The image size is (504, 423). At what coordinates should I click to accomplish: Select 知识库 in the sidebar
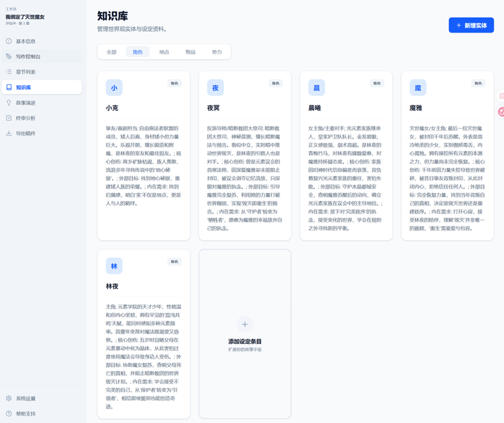click(42, 88)
